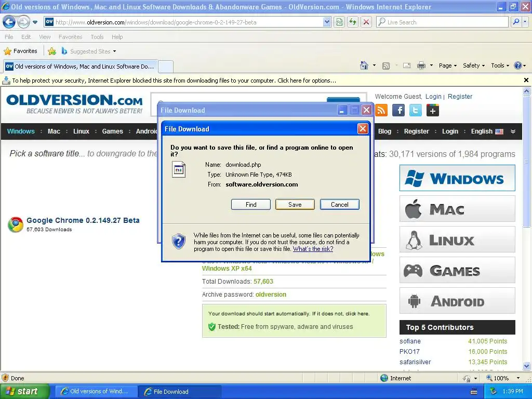The height and width of the screenshot is (399, 532).
Task: Click the large Windows category banner
Action: (x=457, y=178)
